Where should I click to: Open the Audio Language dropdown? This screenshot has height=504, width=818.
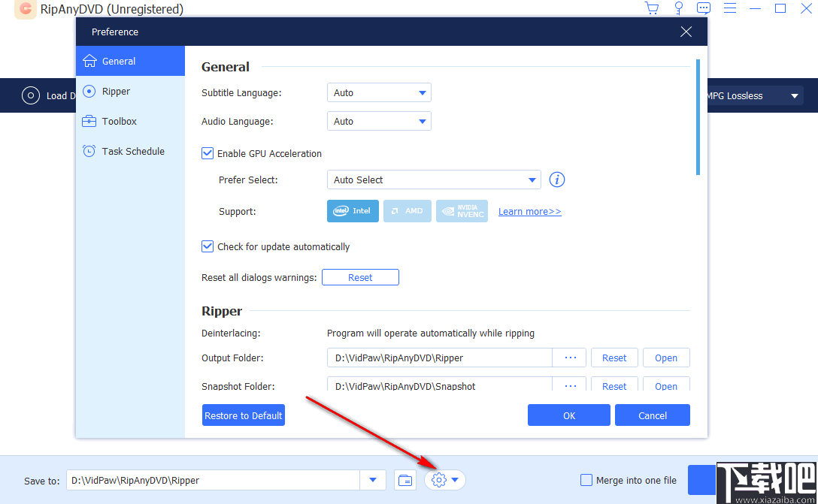[379, 122]
